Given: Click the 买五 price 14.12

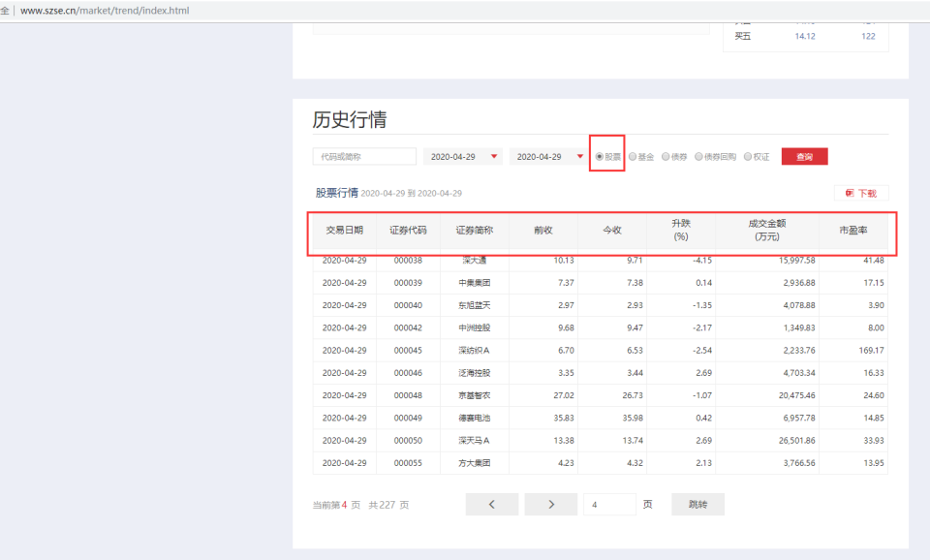Looking at the screenshot, I should pyautogui.click(x=805, y=36).
